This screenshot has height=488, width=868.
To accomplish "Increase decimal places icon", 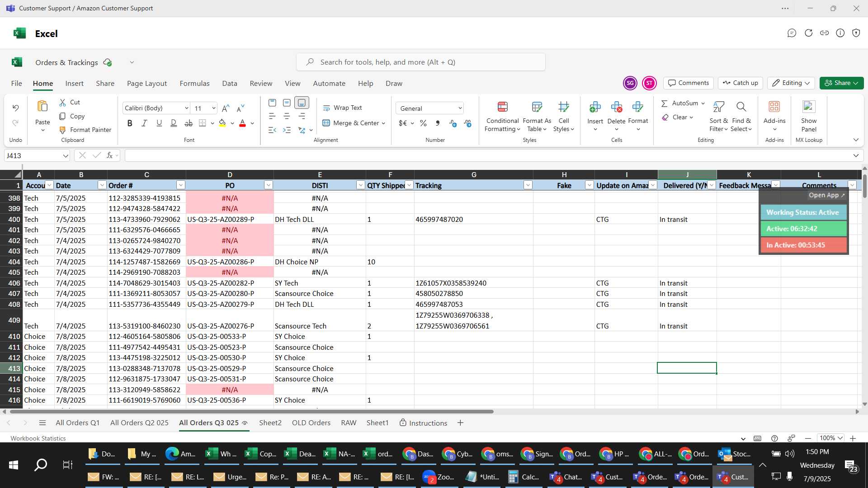I will (453, 123).
